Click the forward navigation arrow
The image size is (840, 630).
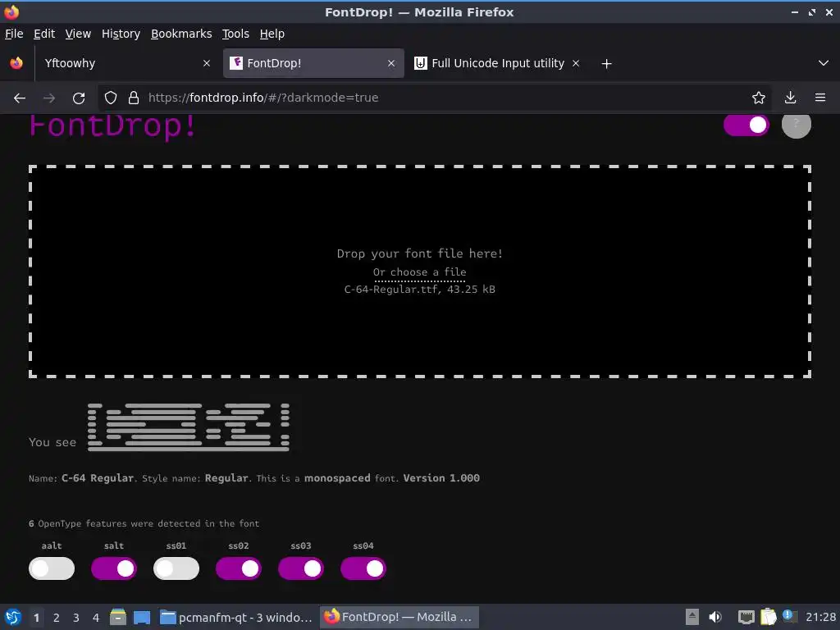[48, 98]
